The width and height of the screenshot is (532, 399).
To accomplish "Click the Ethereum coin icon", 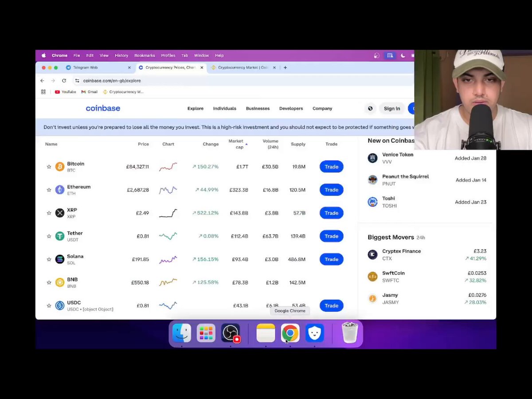I will pyautogui.click(x=60, y=190).
